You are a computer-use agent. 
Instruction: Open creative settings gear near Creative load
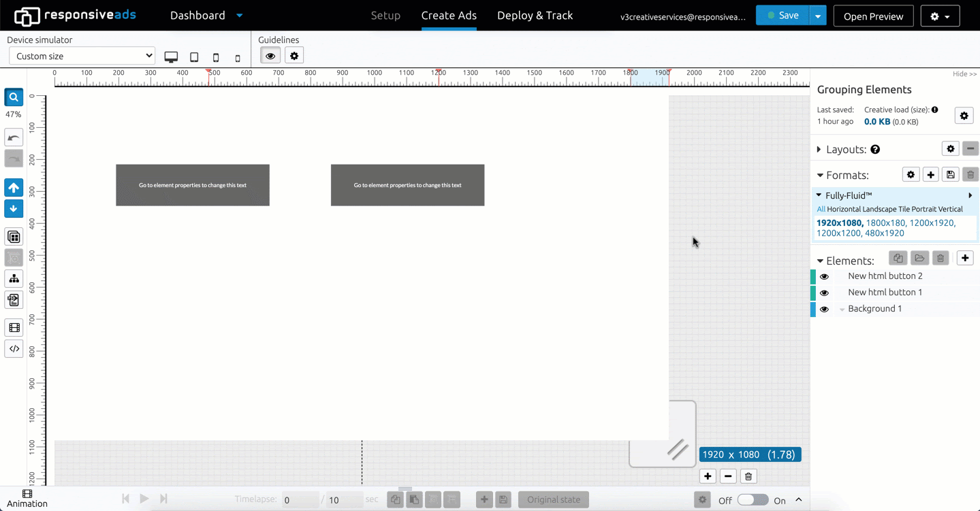point(964,116)
